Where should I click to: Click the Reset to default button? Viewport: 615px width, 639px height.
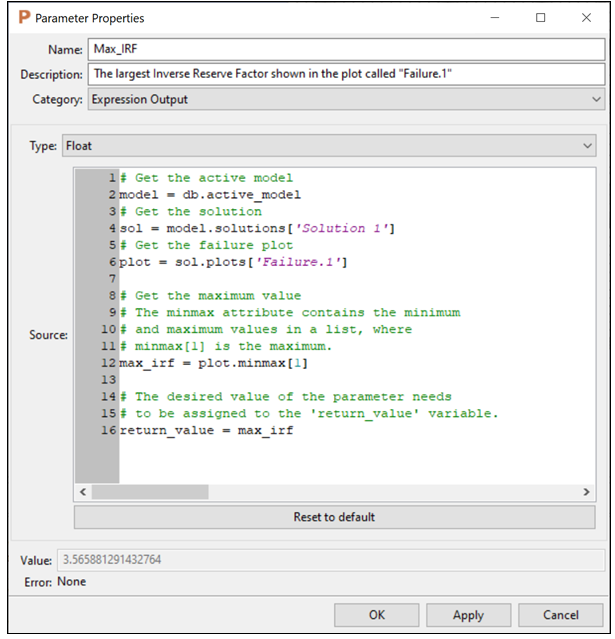(334, 517)
